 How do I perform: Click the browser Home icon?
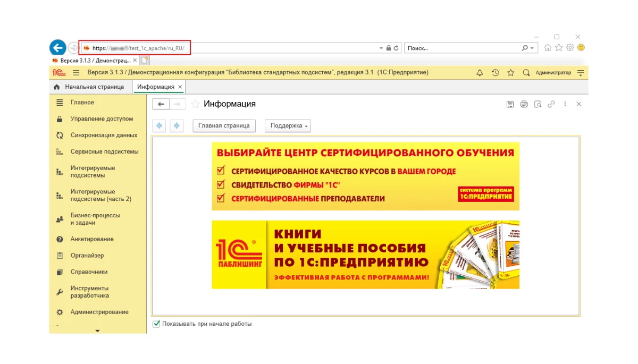[548, 48]
